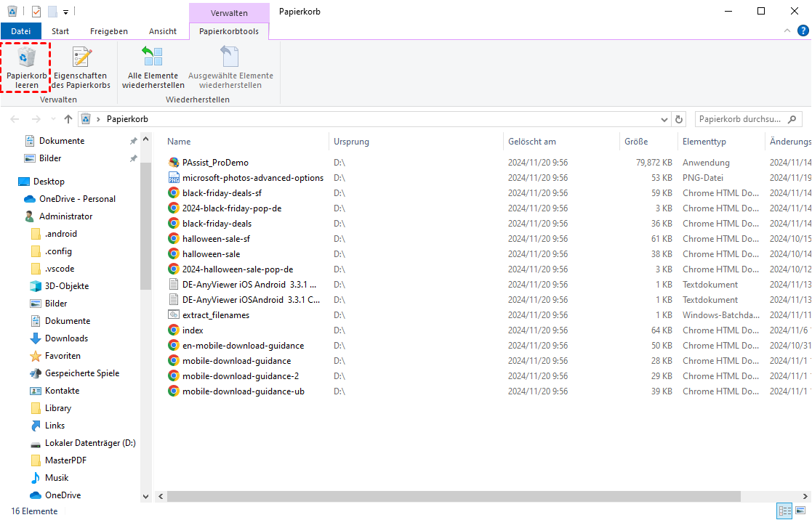Open Kontakte in navigation pane

(62, 391)
